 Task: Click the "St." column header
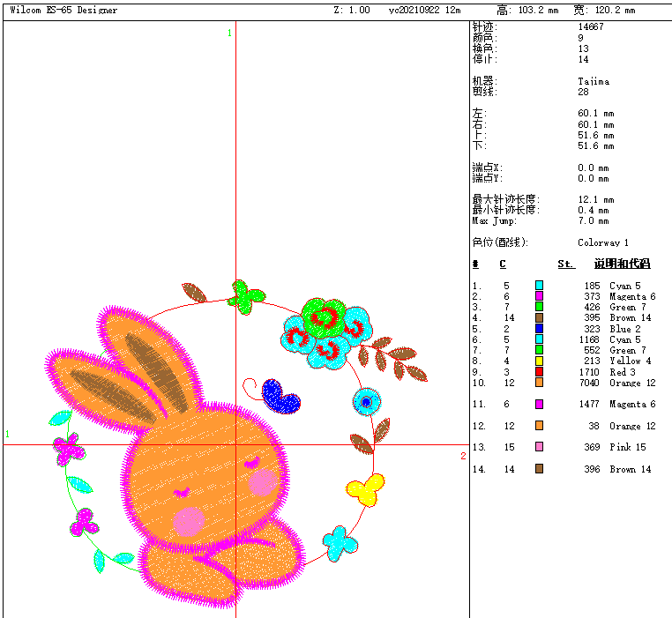point(565,264)
